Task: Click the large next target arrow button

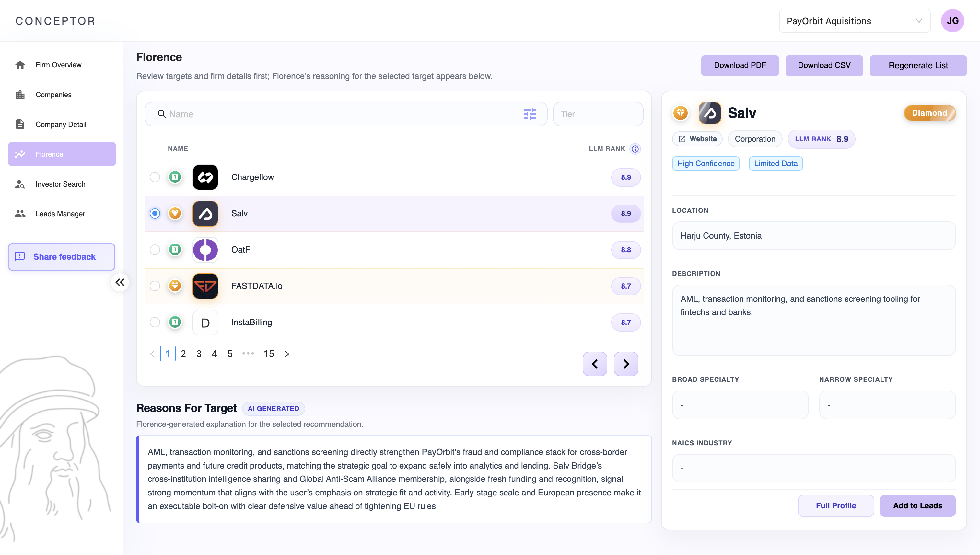Action: click(x=626, y=364)
